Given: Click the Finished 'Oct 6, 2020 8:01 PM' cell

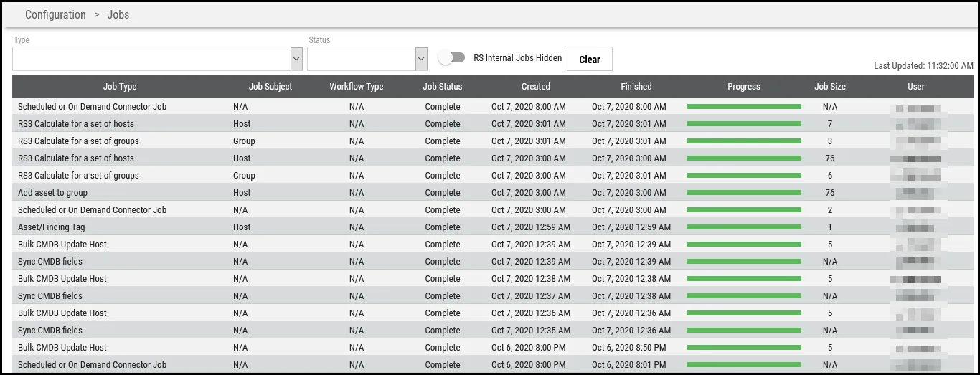Looking at the screenshot, I should (x=629, y=365).
